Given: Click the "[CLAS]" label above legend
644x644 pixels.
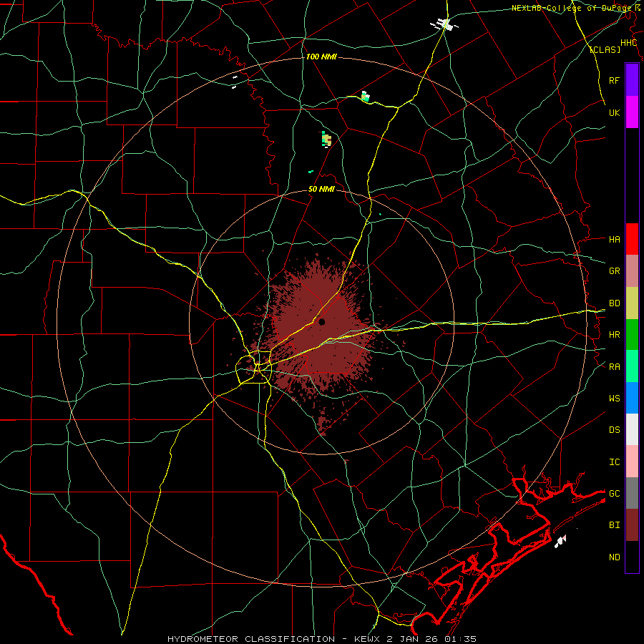Looking at the screenshot, I should pyautogui.click(x=605, y=49).
